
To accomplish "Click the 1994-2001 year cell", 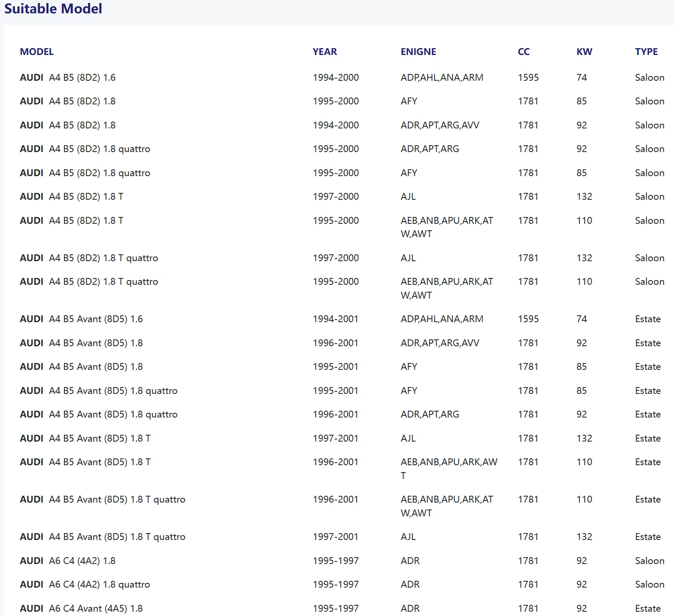I will click(x=335, y=319).
